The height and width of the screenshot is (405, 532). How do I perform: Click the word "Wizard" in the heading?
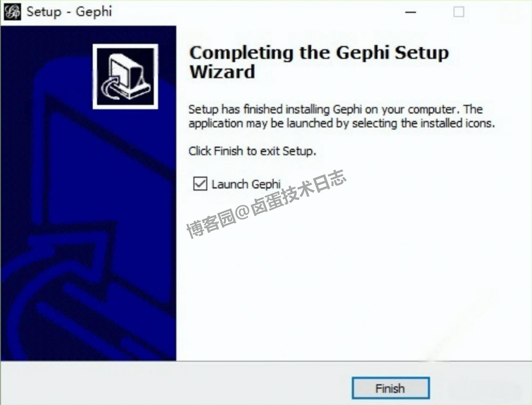pyautogui.click(x=222, y=72)
